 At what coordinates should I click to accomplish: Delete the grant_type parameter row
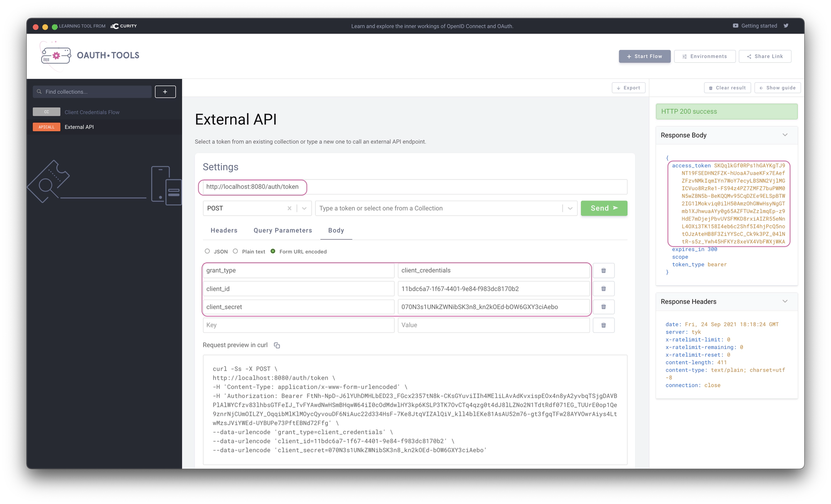(x=603, y=270)
